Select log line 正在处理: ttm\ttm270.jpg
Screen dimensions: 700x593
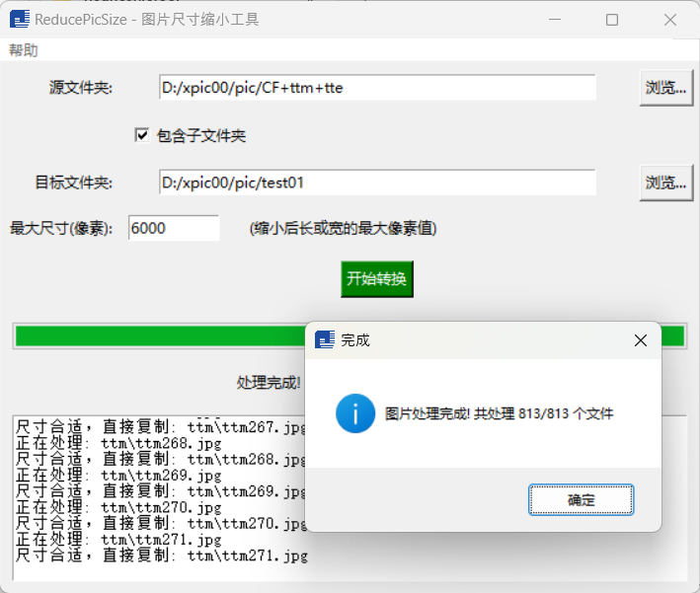118,508
